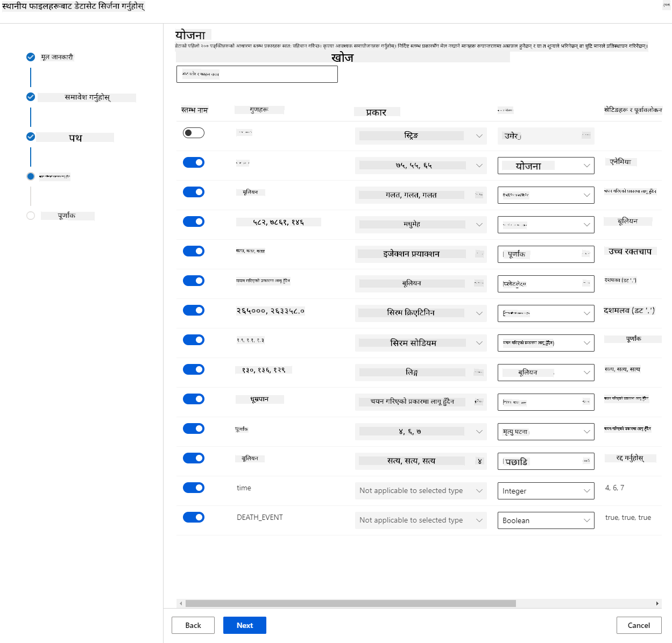Open the पूर्णांक wizard step
This screenshot has height=643, width=672.
click(67, 216)
